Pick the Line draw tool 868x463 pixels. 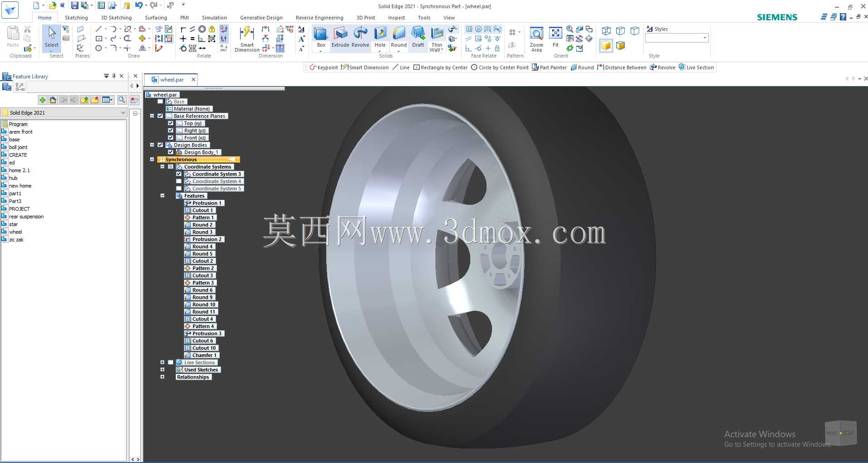click(x=98, y=29)
